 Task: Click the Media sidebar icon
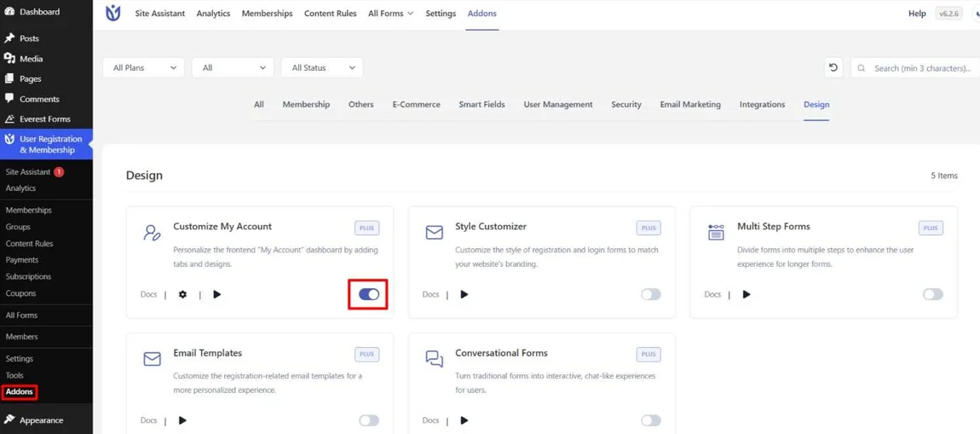(x=9, y=58)
